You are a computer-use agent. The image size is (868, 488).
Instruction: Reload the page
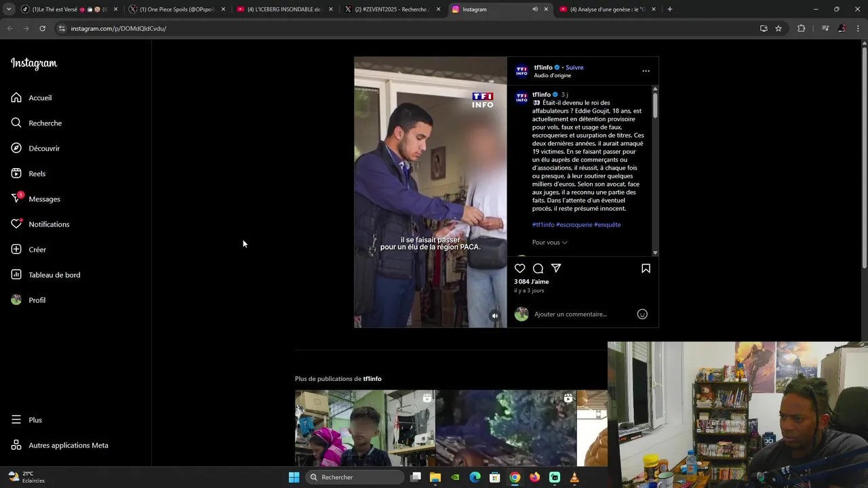(x=42, y=28)
